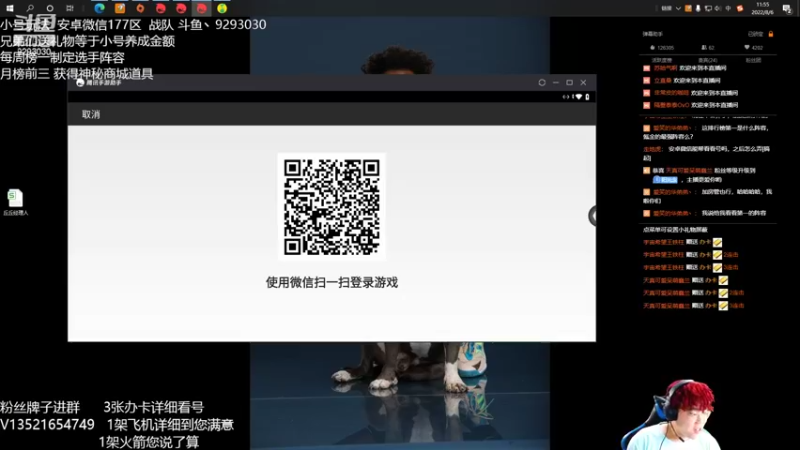Click the network monitor tray icon
Viewport: 800px width, 450px height.
pyautogui.click(x=708, y=9)
